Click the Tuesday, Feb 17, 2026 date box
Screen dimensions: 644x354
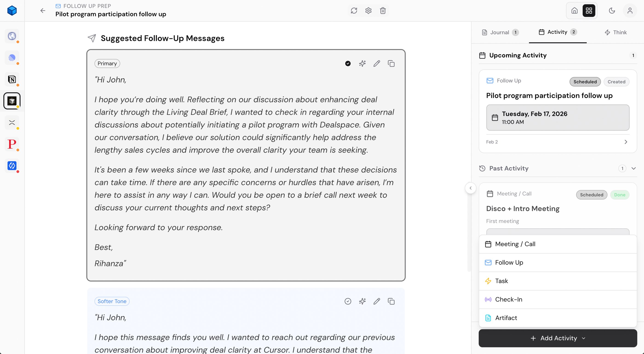[x=558, y=117]
